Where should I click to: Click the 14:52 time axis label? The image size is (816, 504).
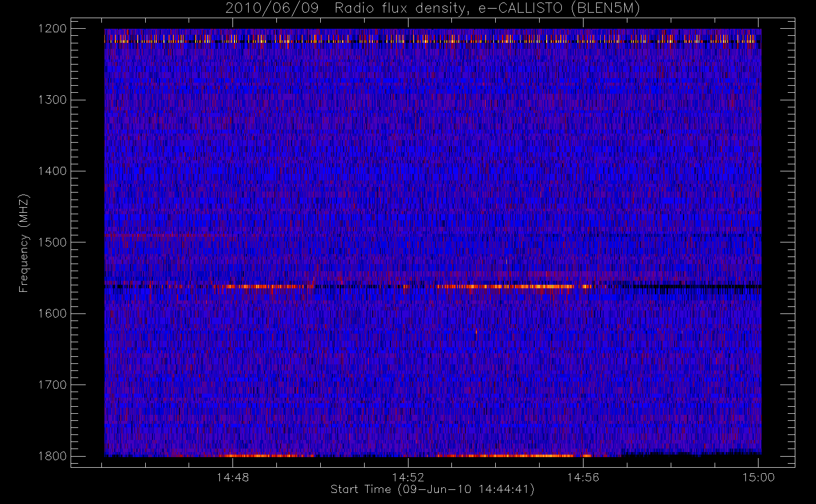pyautogui.click(x=408, y=477)
